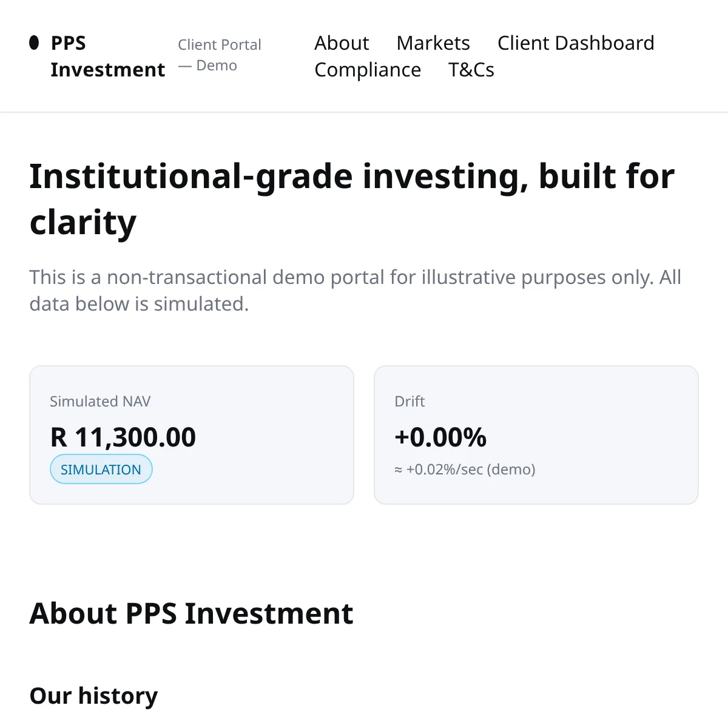This screenshot has width=728, height=728.
Task: Click the Simulated NAV label
Action: click(100, 401)
